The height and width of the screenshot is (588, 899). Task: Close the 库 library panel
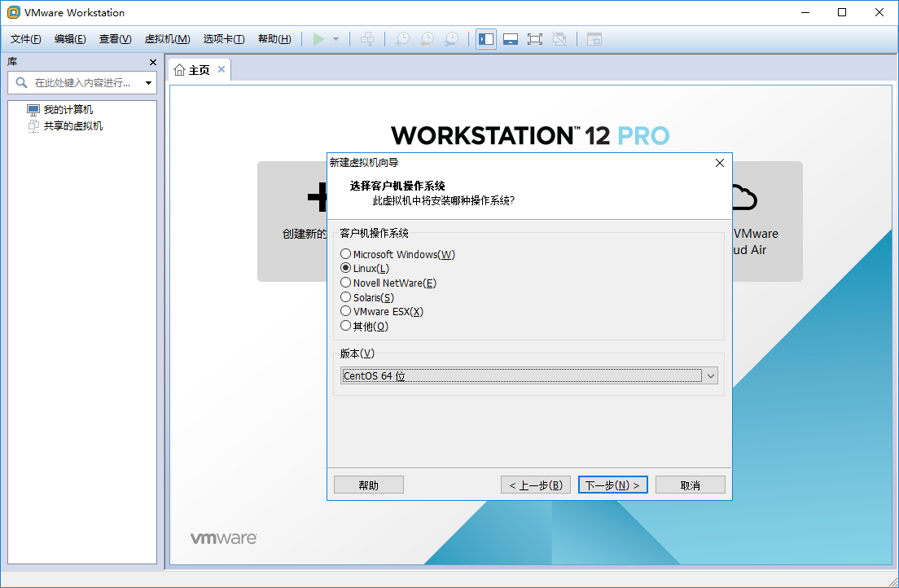click(152, 62)
